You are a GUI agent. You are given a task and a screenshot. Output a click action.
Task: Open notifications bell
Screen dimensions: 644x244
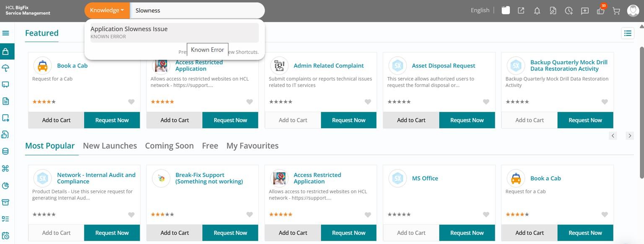tap(537, 11)
